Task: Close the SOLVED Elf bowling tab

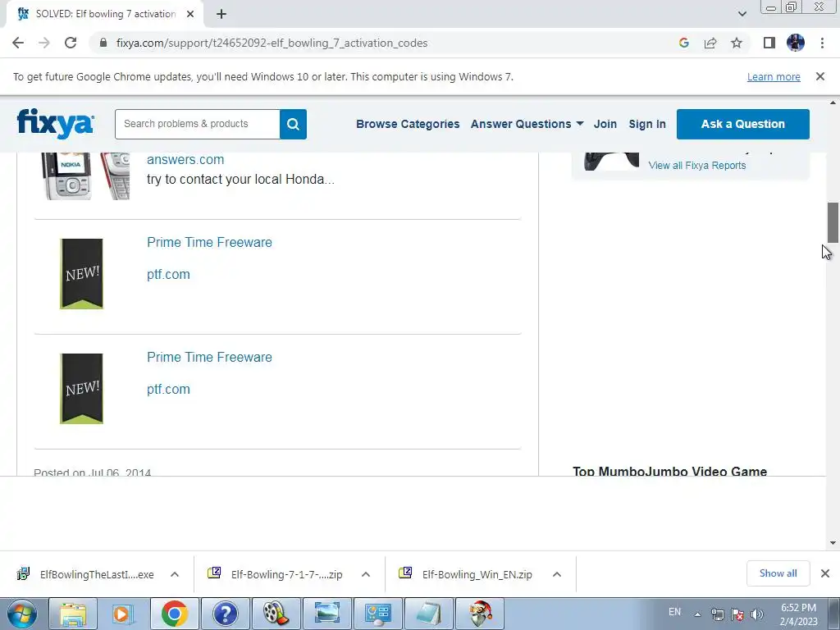Action: point(190,14)
